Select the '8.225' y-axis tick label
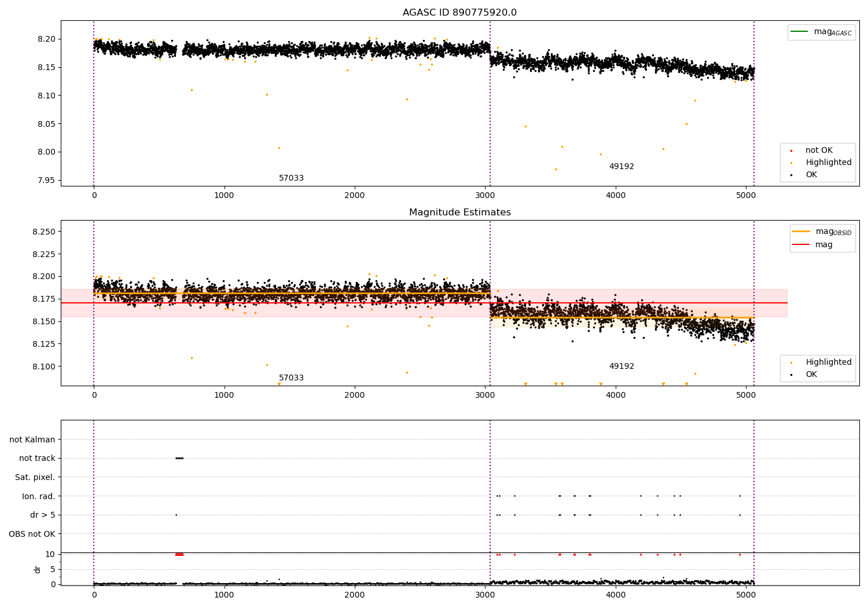The height and width of the screenshot is (608, 868). 44,254
